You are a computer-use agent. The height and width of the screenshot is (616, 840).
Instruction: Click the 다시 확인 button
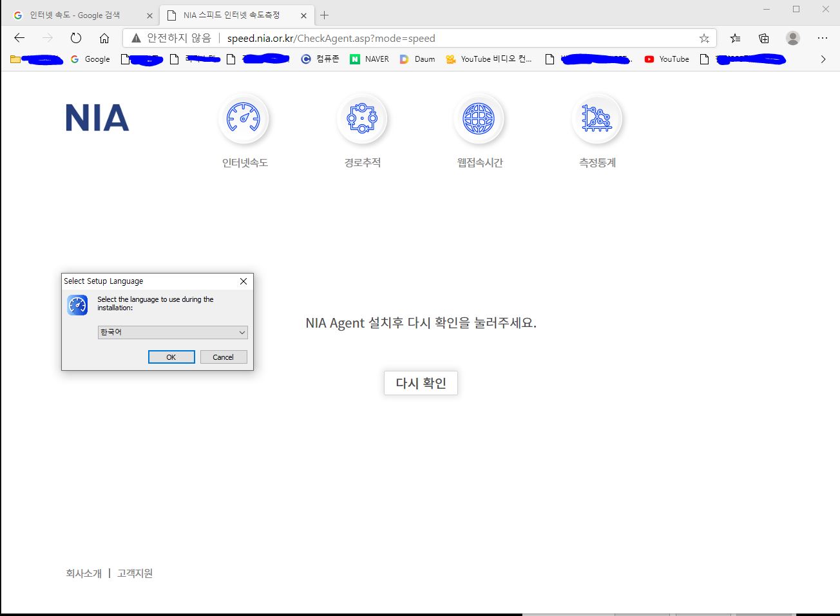tap(421, 383)
